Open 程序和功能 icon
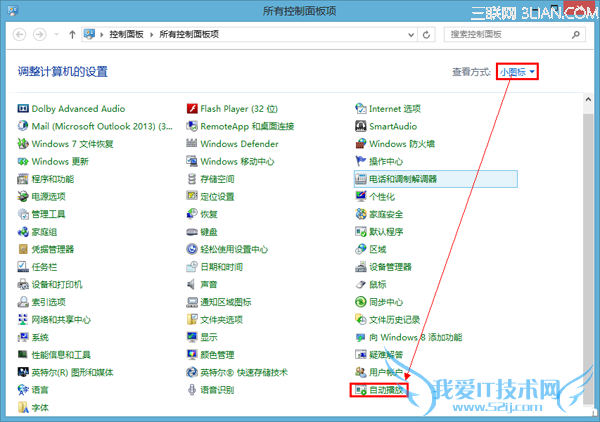Viewport: 600px width, 422px height. coord(23,179)
